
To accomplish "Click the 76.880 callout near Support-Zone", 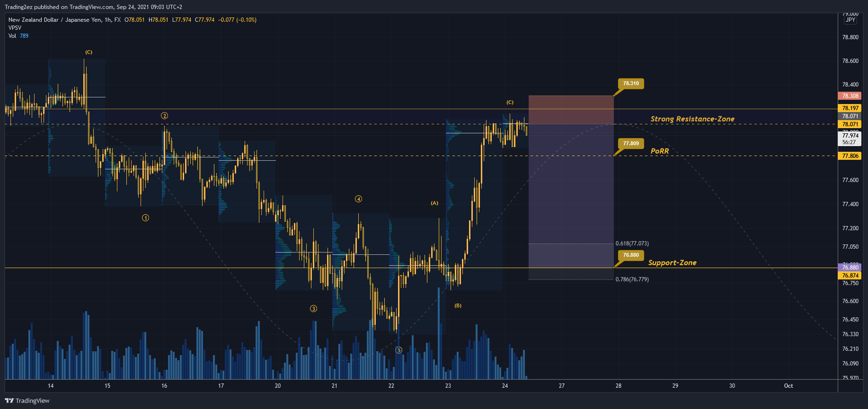I will point(631,255).
